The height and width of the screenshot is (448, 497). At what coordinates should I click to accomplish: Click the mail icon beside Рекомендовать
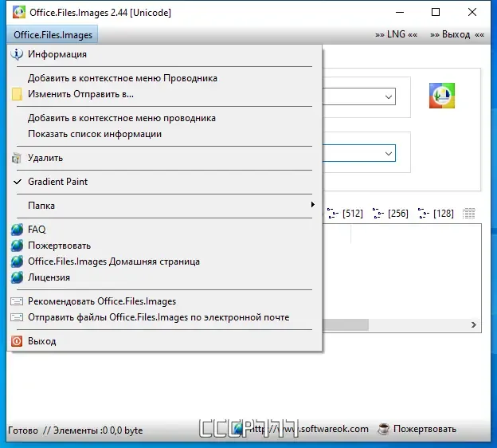pyautogui.click(x=17, y=301)
